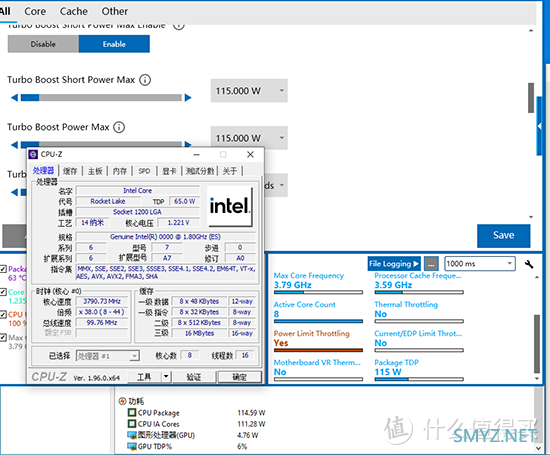Click the left arrow of Turbo Boost Short Power Max slider
Image resolution: width=550 pixels, height=455 pixels.
pyautogui.click(x=14, y=98)
